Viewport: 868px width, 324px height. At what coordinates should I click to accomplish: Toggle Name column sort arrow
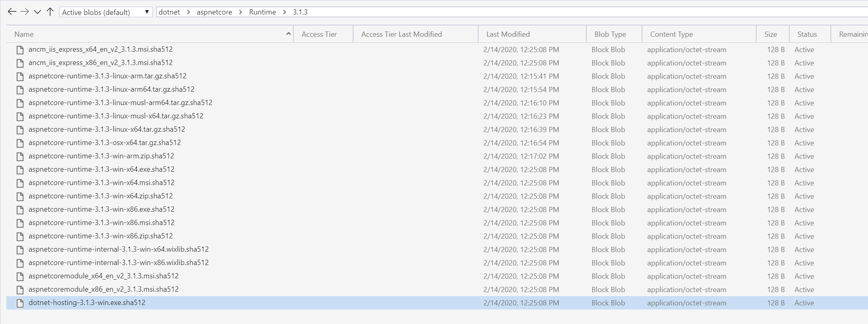(289, 34)
